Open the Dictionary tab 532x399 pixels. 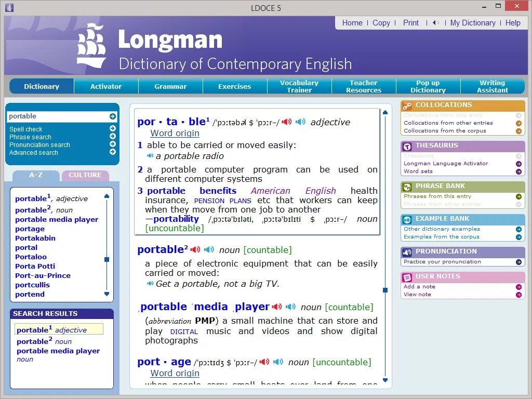point(42,86)
